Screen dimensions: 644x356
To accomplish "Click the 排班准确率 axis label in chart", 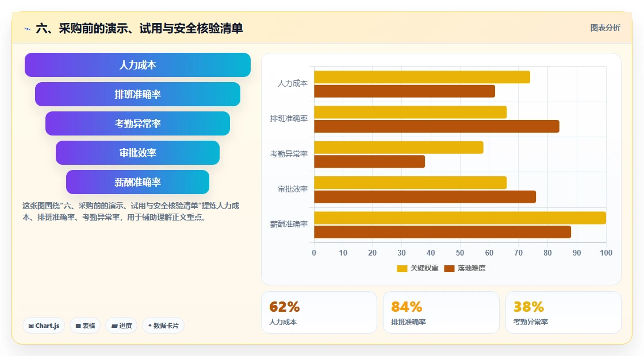I will [x=289, y=118].
